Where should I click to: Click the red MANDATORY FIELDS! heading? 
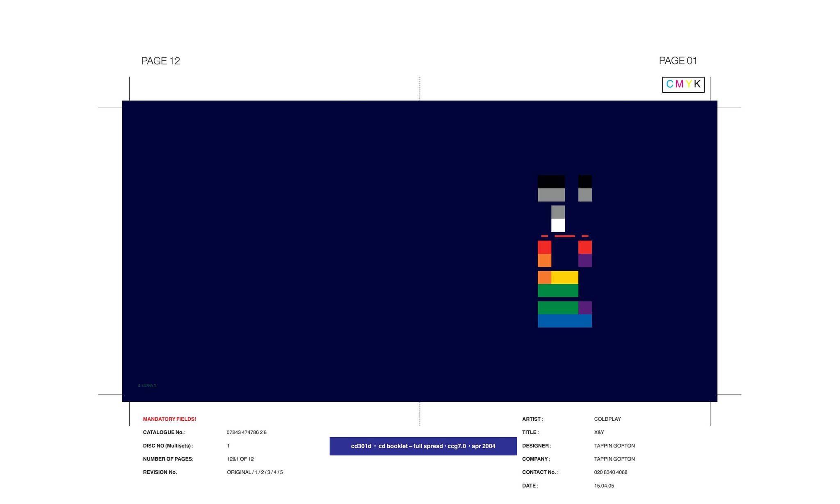click(169, 419)
